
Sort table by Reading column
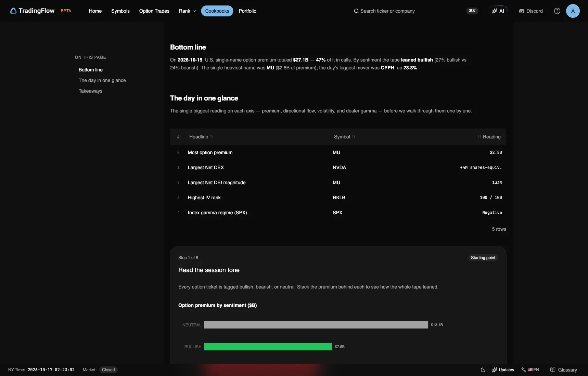click(x=489, y=137)
